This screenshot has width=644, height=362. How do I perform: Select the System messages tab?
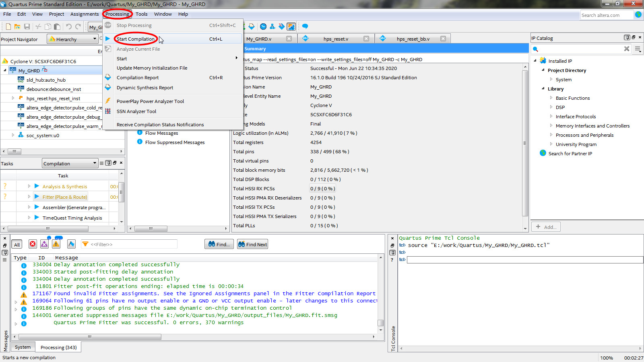coord(23,347)
